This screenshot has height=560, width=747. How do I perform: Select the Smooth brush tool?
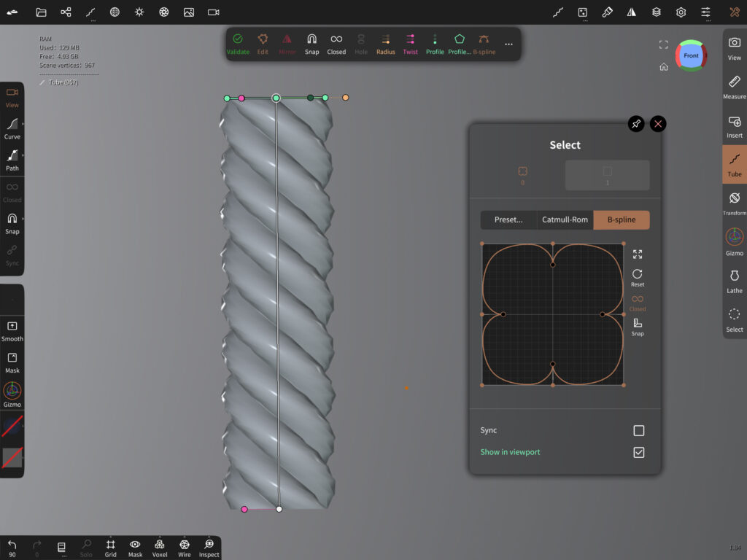click(x=12, y=330)
